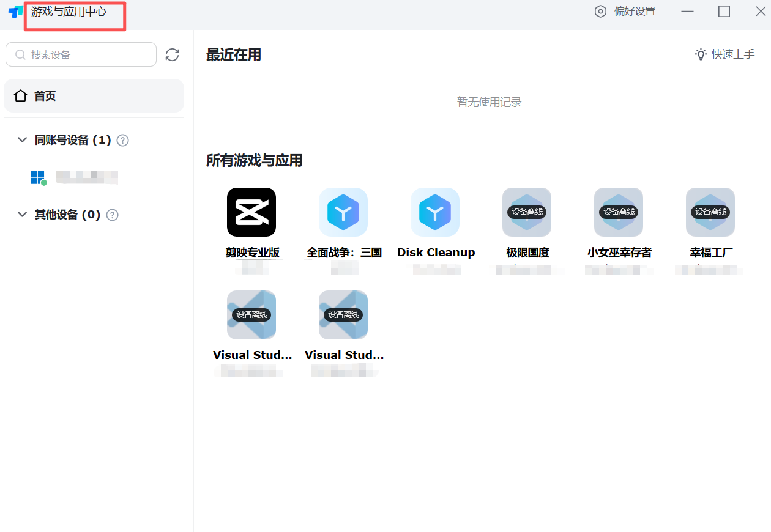Image resolution: width=771 pixels, height=532 pixels.
Task: Click help icon beside 其他设备
Action: [113, 215]
